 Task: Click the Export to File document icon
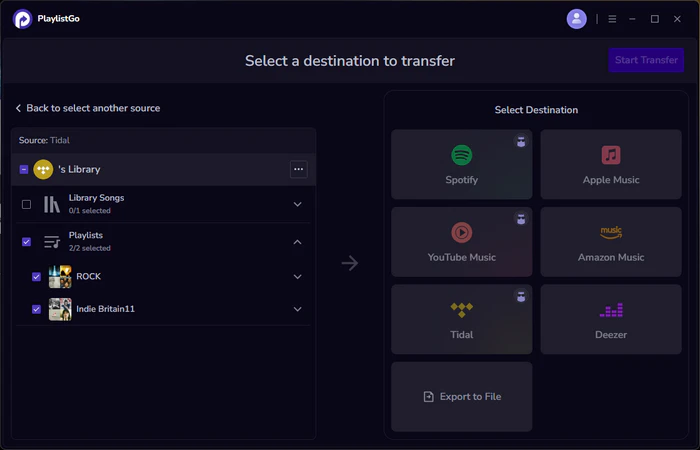click(x=428, y=396)
